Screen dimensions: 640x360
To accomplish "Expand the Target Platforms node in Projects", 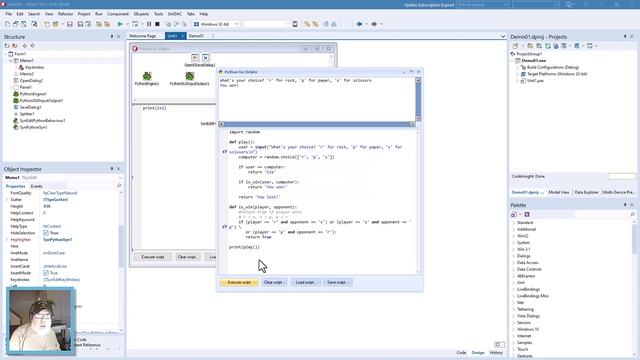I will [518, 74].
